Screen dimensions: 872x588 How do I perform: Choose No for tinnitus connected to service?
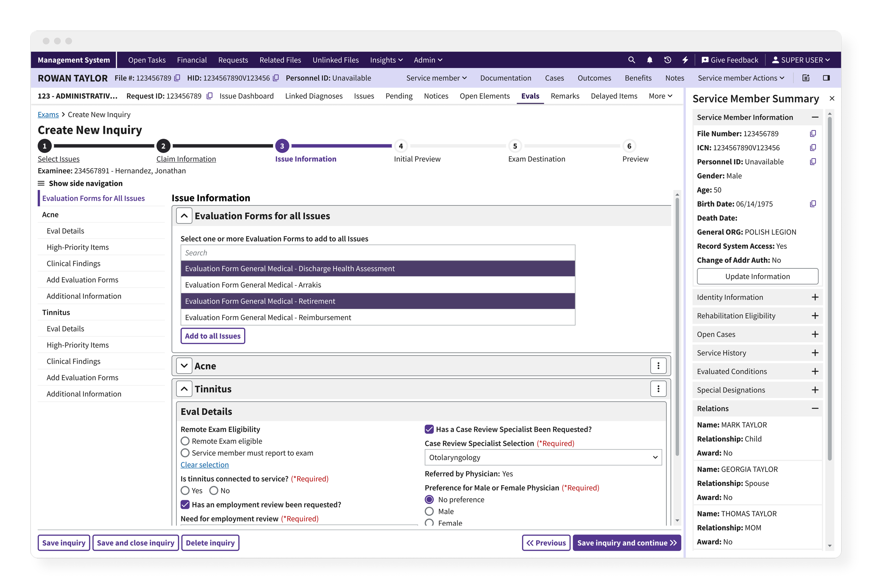pyautogui.click(x=213, y=491)
